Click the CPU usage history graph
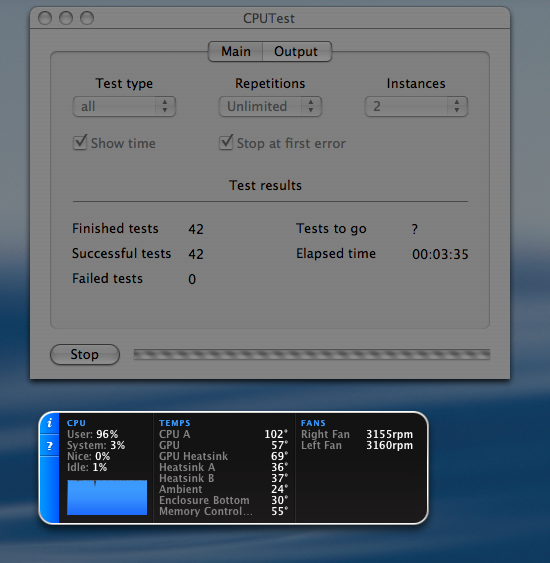The height and width of the screenshot is (563, 550). (x=107, y=497)
